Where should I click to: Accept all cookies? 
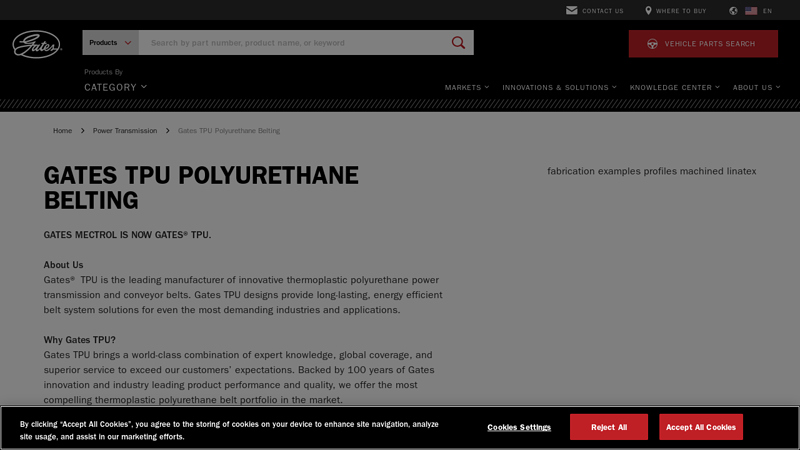[701, 427]
